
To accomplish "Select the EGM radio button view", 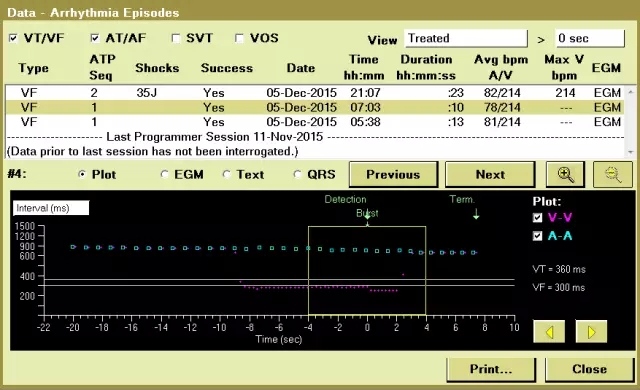I will click(164, 175).
